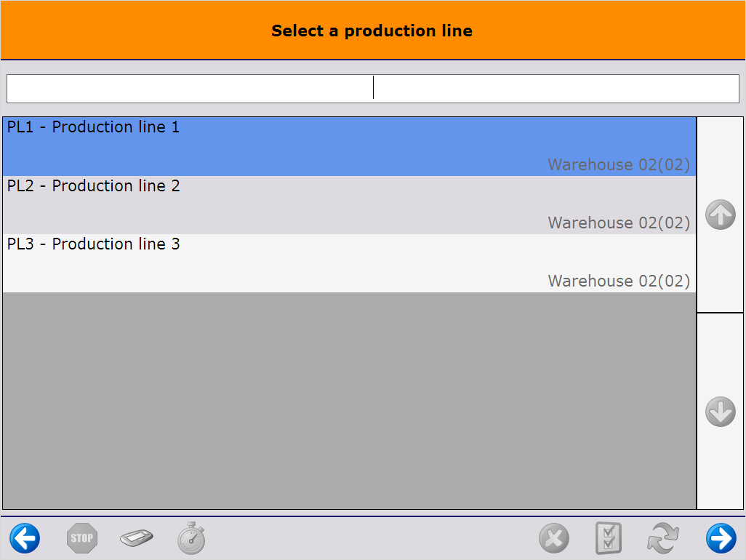This screenshot has width=746, height=560.
Task: Click the gray cancel X icon
Action: coord(554,539)
